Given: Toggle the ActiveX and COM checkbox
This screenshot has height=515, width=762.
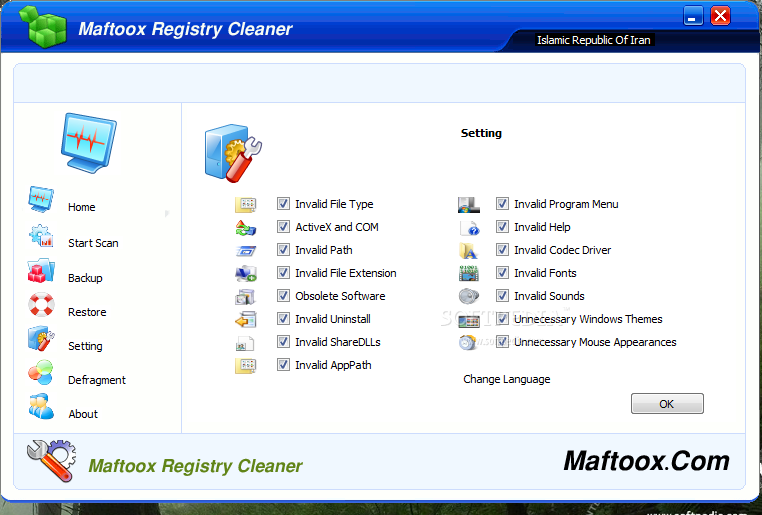Looking at the screenshot, I should click(283, 226).
